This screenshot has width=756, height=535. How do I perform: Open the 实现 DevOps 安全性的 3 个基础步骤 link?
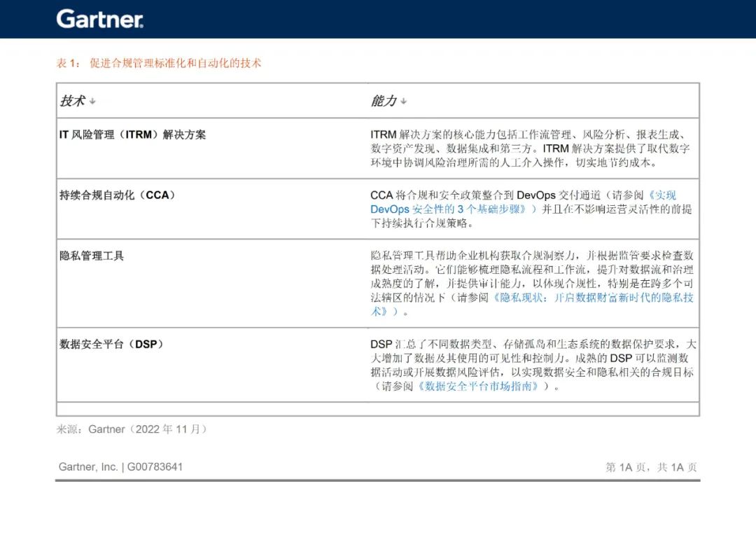[x=523, y=202]
